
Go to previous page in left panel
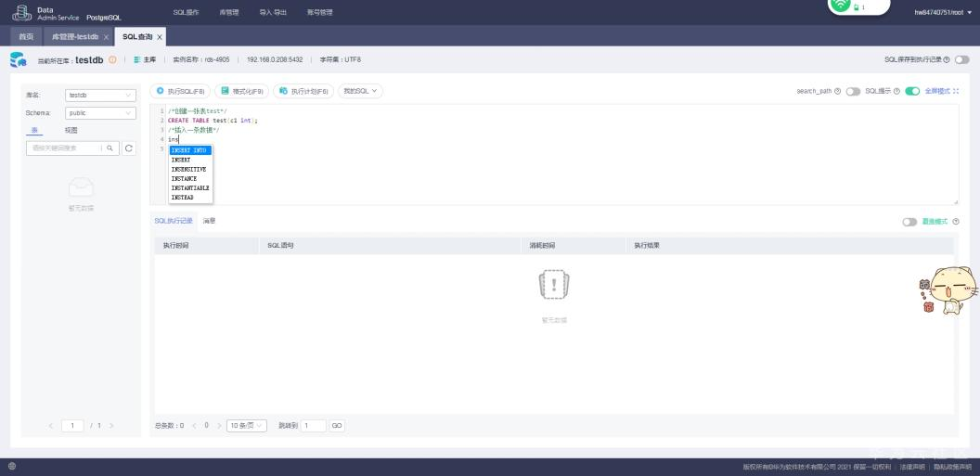pyautogui.click(x=51, y=426)
